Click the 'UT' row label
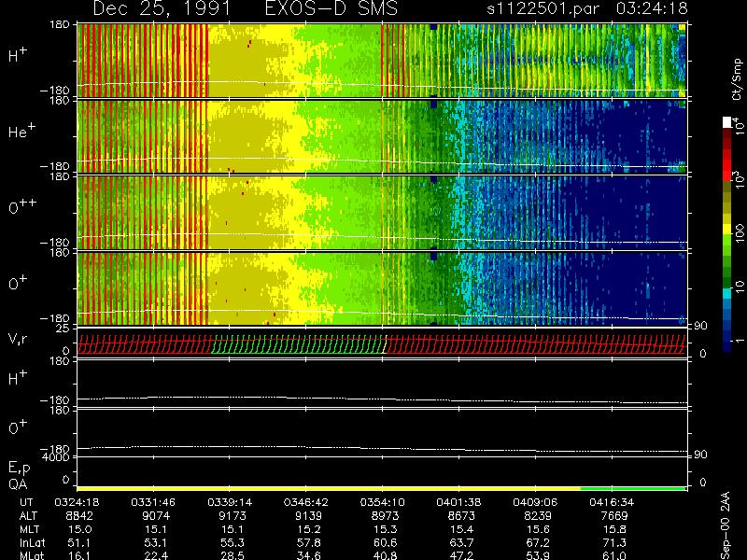Viewport: 747px width, 560px height. tap(27, 502)
